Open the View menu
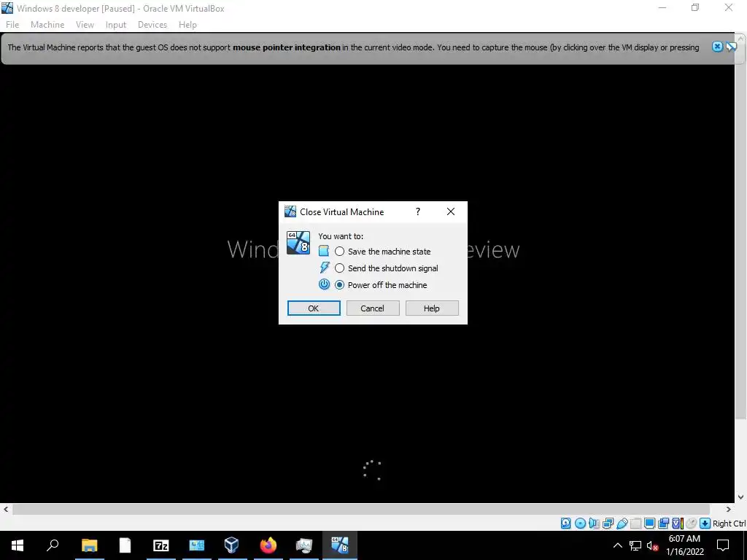 (x=85, y=25)
